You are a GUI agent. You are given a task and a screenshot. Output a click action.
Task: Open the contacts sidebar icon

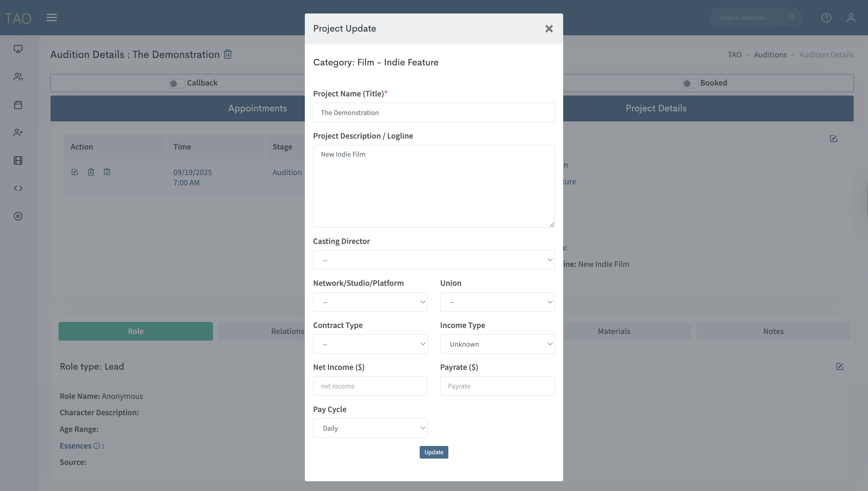click(18, 77)
